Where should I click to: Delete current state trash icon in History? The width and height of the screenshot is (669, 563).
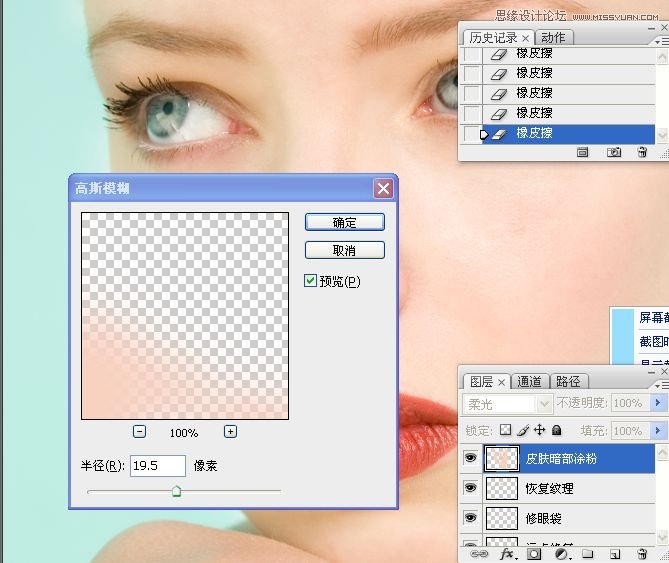643,152
